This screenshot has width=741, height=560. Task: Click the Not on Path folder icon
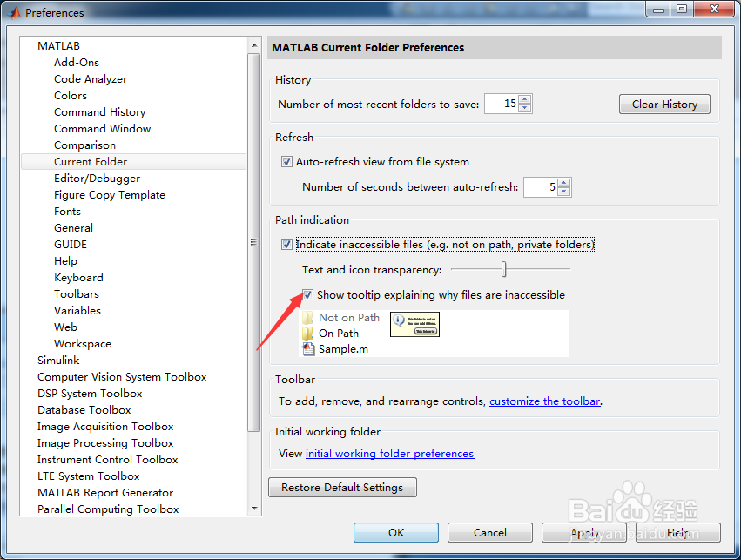(x=308, y=318)
